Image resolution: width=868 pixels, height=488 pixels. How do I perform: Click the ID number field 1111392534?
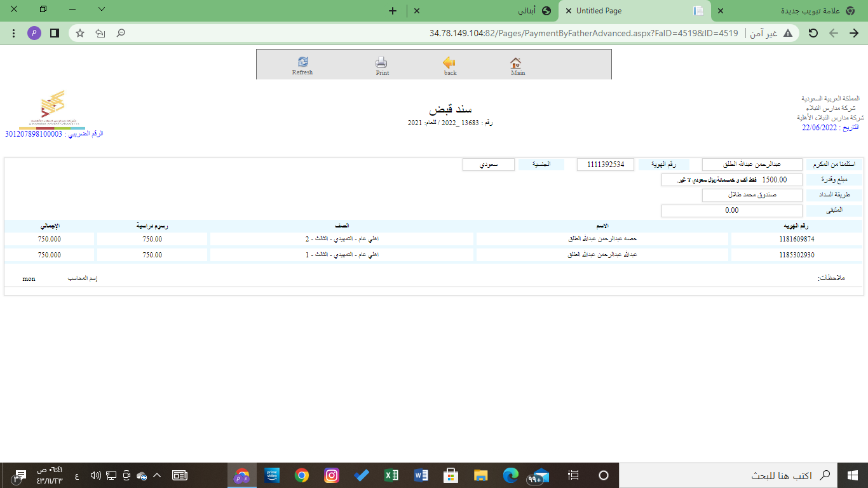tap(606, 165)
